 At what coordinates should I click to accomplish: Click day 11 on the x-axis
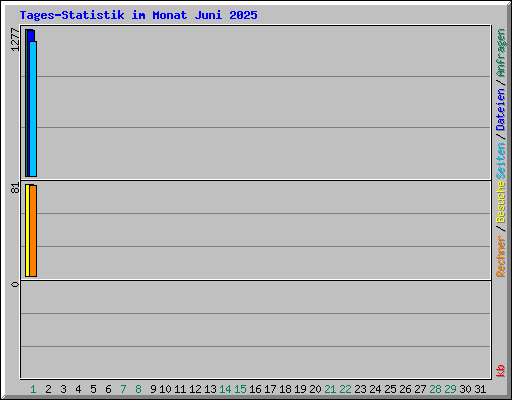180,389
